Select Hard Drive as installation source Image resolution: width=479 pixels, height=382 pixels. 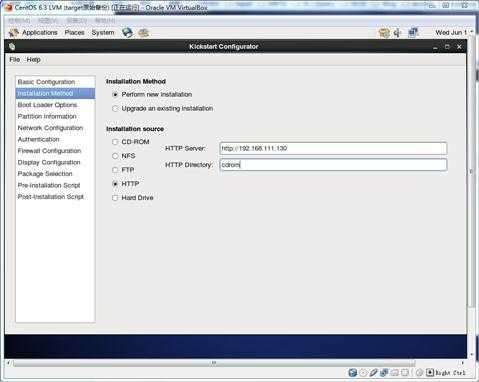(115, 198)
